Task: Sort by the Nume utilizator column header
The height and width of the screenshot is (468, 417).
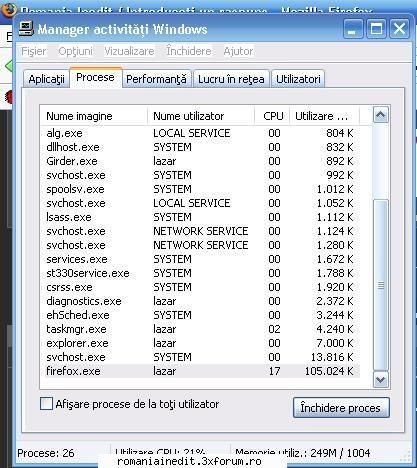Action: [201, 116]
